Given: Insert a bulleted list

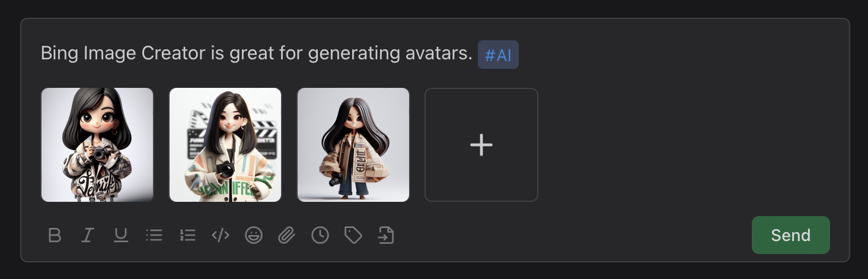Looking at the screenshot, I should [154, 236].
